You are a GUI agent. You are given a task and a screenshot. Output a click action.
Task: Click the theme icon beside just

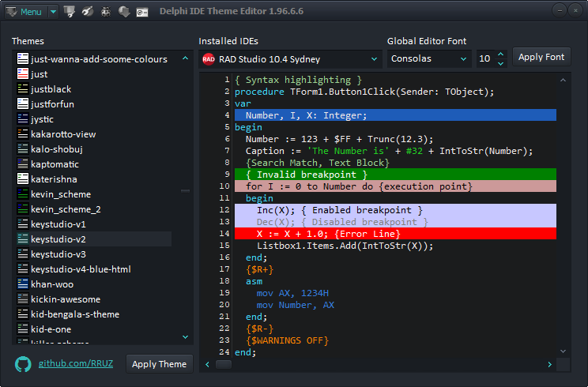[23, 73]
